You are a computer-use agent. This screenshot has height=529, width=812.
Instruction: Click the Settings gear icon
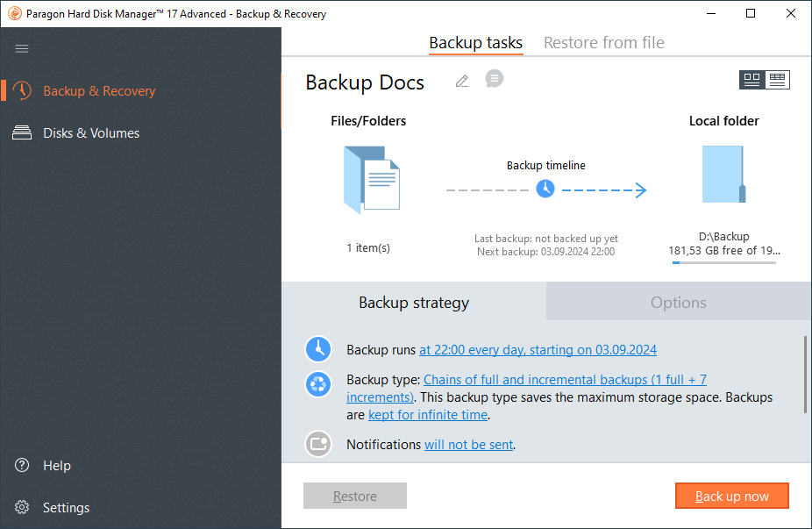point(22,507)
